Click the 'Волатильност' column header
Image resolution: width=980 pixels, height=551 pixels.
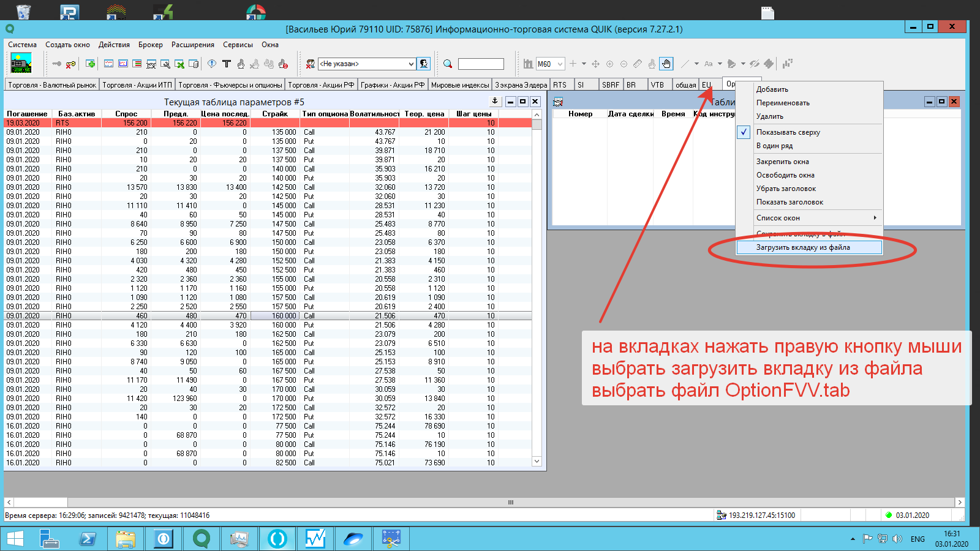[374, 114]
